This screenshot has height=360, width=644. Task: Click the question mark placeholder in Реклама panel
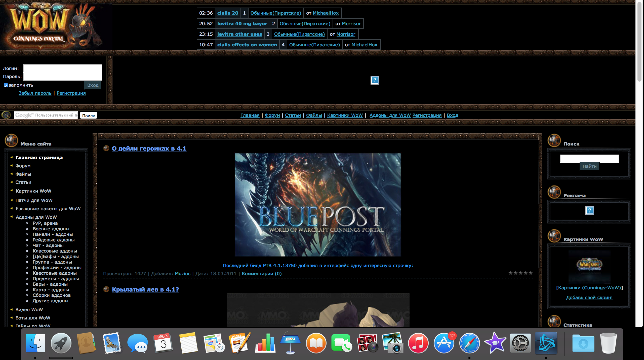589,210
